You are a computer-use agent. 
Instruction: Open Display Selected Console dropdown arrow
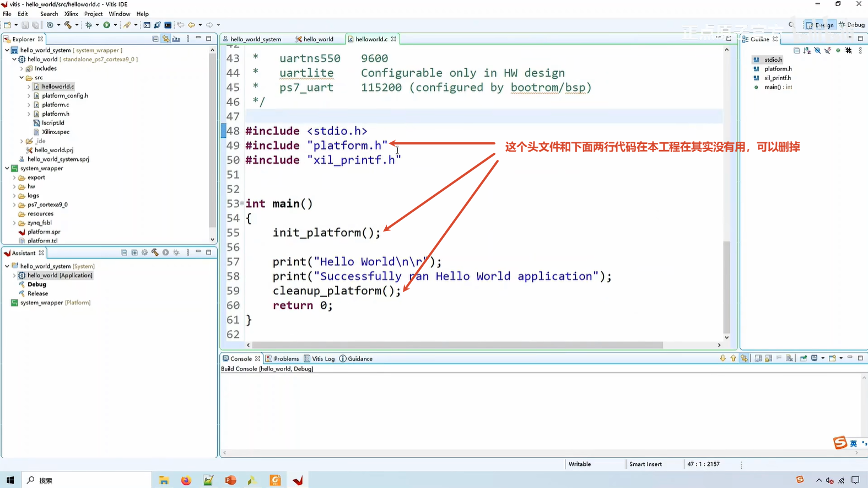click(823, 358)
